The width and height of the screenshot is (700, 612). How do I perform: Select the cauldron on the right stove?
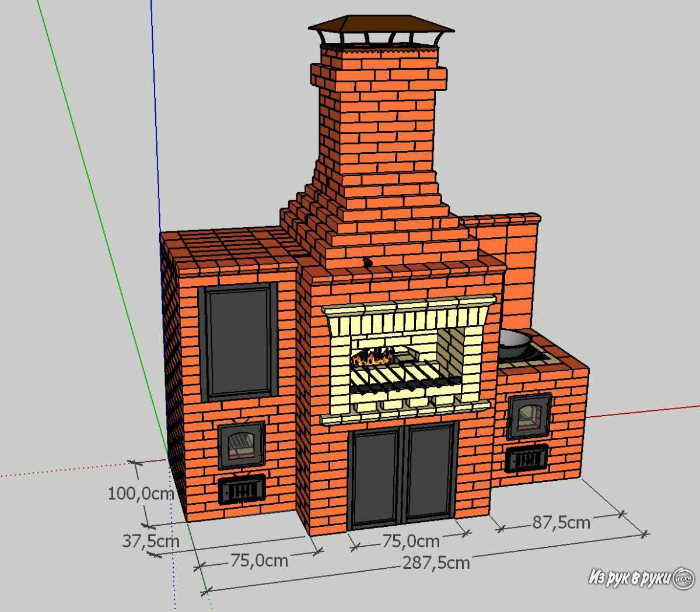pyautogui.click(x=514, y=342)
